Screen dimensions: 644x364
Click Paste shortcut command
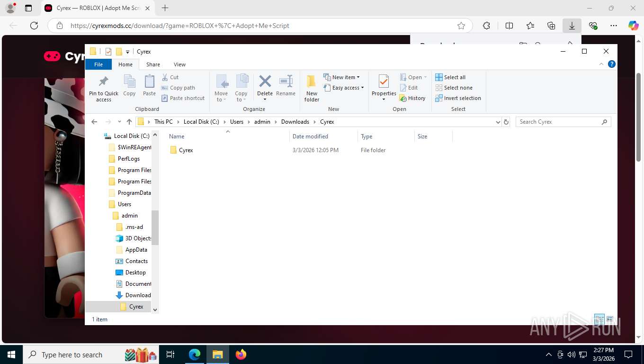pos(183,98)
